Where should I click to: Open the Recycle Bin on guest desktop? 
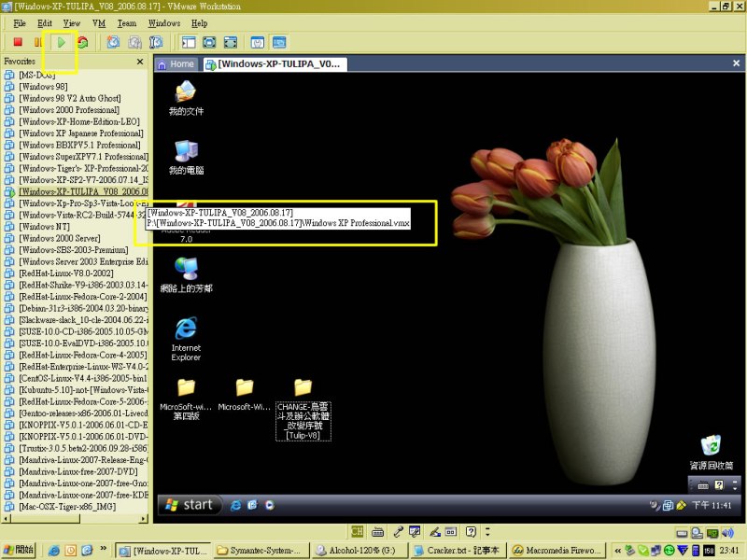coord(712,453)
